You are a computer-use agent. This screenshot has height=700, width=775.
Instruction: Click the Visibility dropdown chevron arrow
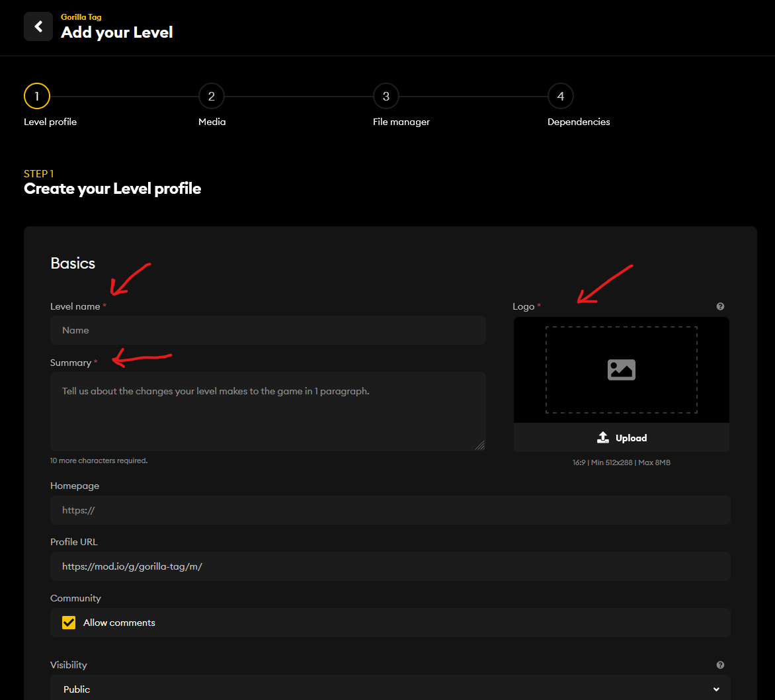[x=716, y=689]
